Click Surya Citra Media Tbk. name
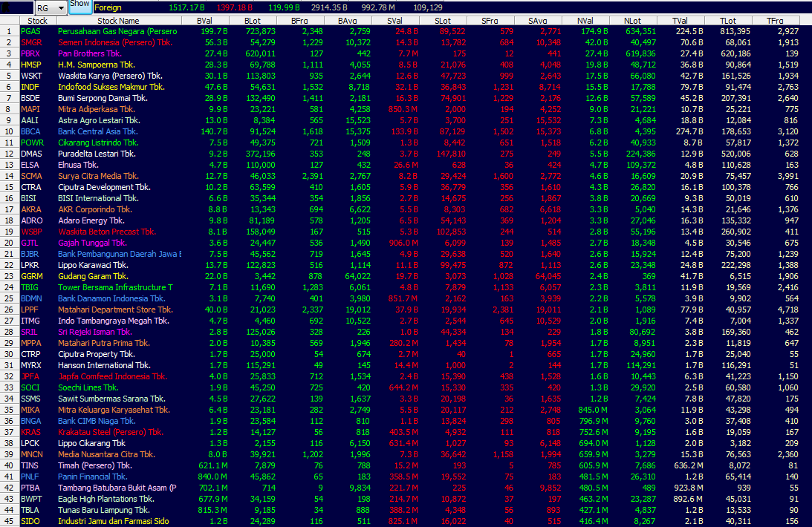Viewport: 812px width, 527px height. coord(98,176)
